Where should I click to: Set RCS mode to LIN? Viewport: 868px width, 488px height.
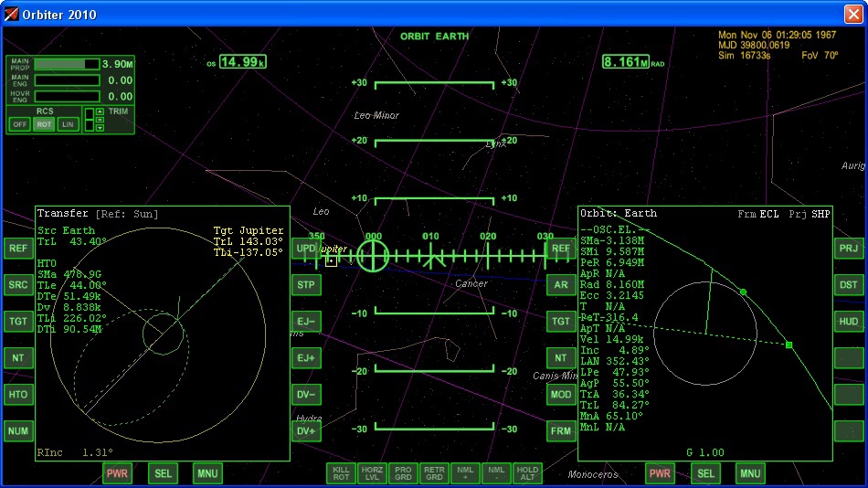point(68,124)
